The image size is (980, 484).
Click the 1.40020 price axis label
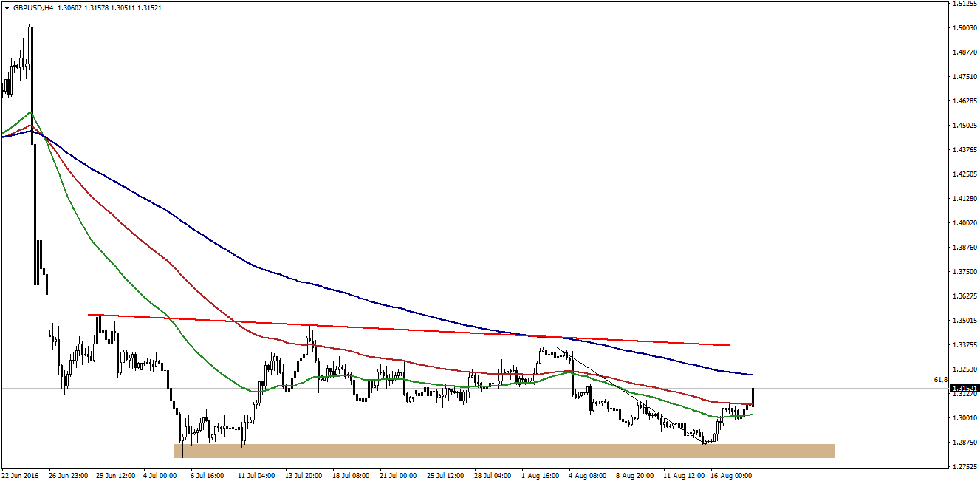965,223
